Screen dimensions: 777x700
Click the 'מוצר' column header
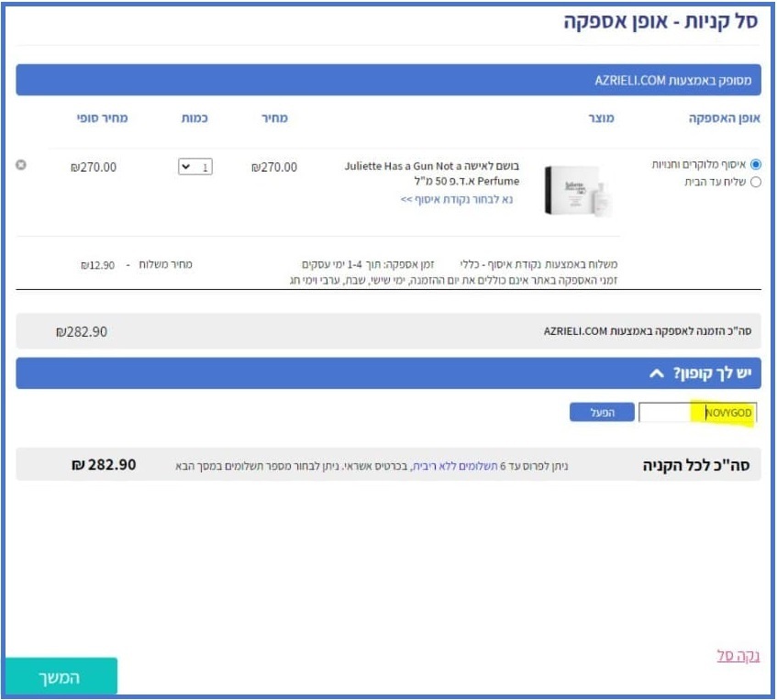pyautogui.click(x=600, y=119)
